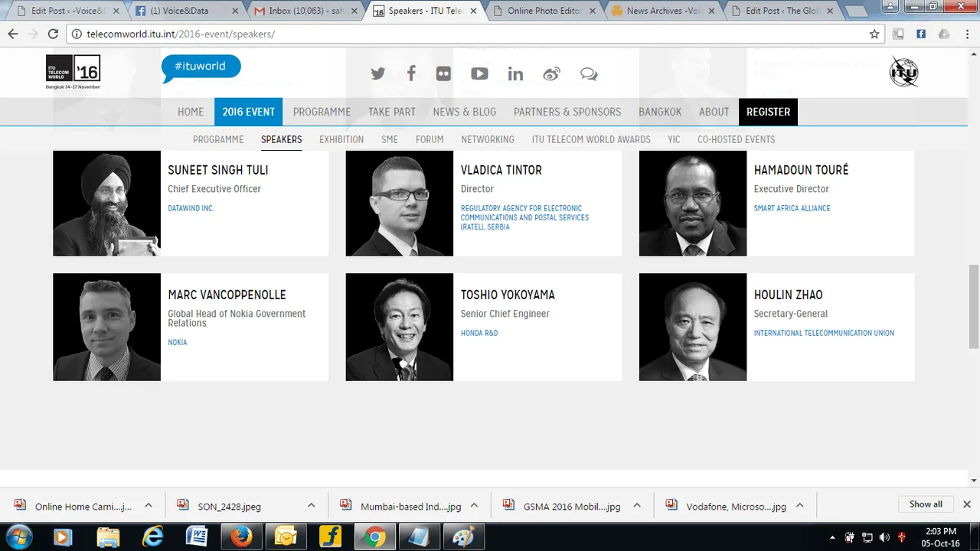Open the PROGRAMME main menu item
This screenshot has width=980, height=551.
click(322, 112)
